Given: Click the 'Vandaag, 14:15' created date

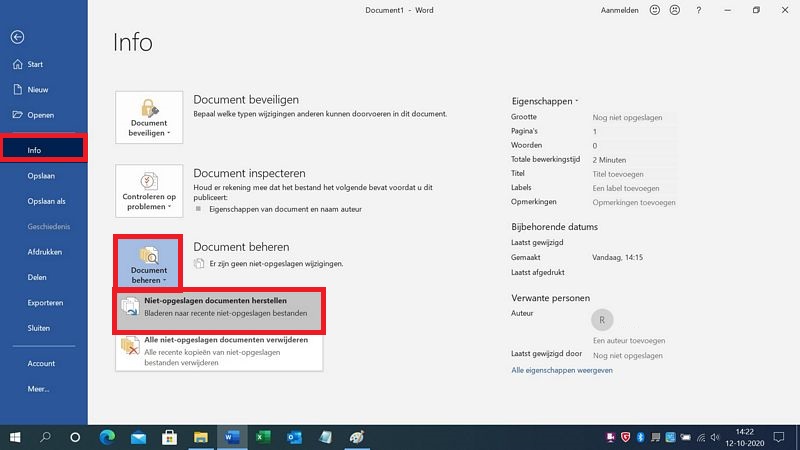Looking at the screenshot, I should tap(617, 258).
